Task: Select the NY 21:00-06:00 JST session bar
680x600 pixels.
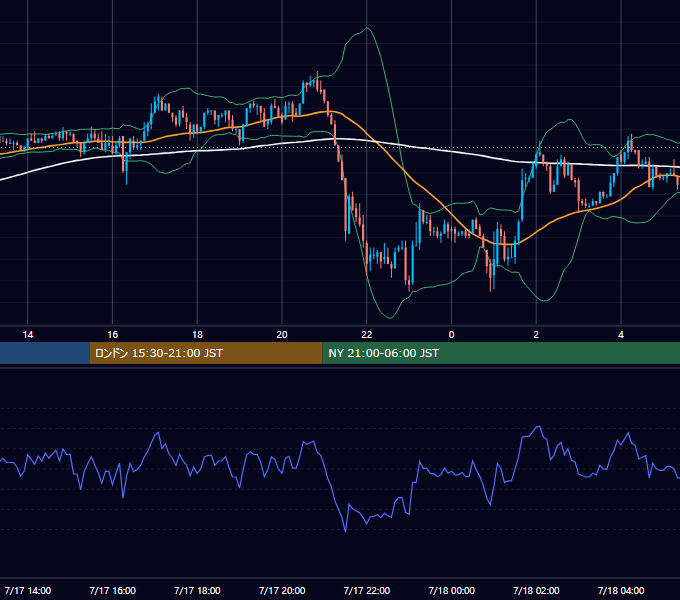Action: (x=501, y=353)
